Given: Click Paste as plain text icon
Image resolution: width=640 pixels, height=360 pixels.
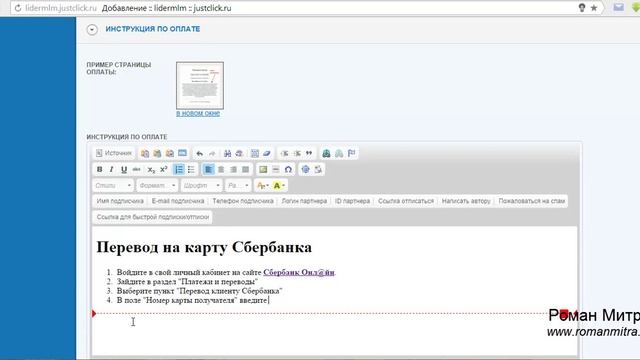Looking at the screenshot, I should (157, 153).
